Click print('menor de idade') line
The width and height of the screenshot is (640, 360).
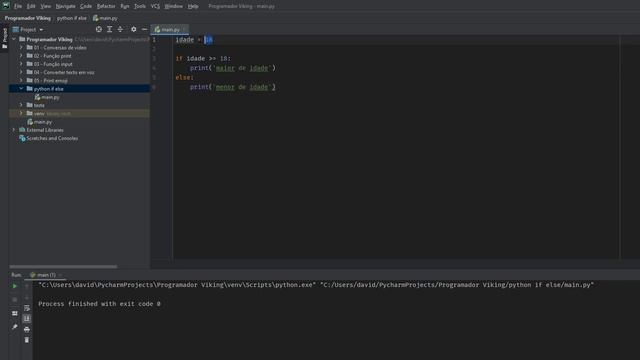click(x=233, y=87)
